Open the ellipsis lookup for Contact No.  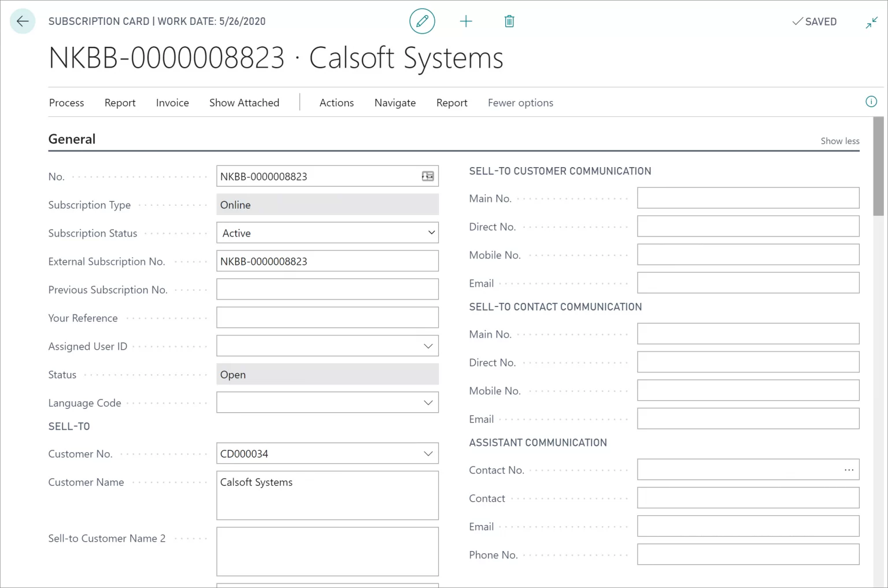849,469
